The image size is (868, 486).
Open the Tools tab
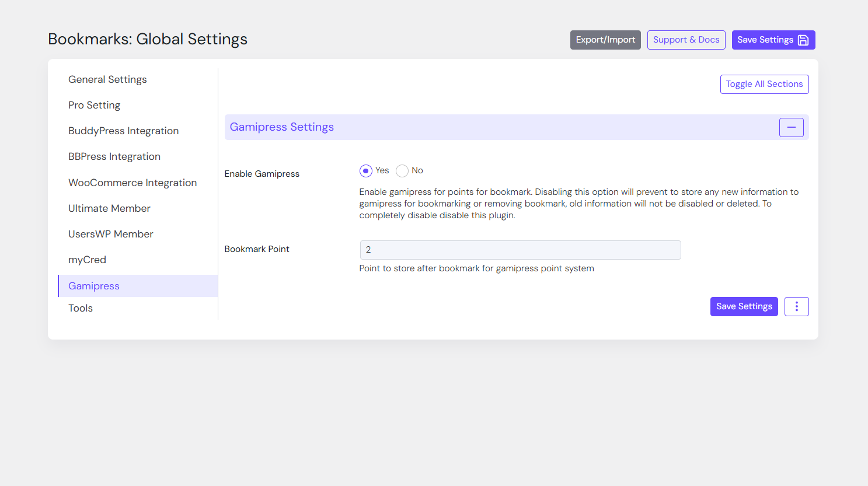pos(81,308)
